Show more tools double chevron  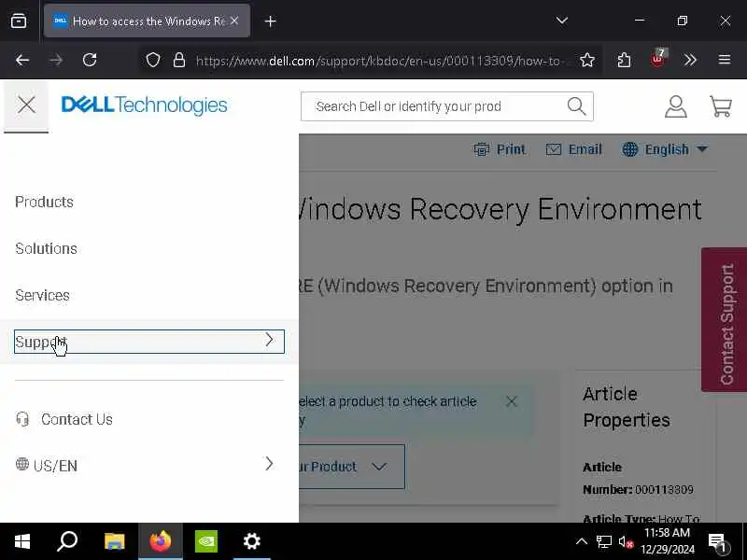click(x=690, y=60)
